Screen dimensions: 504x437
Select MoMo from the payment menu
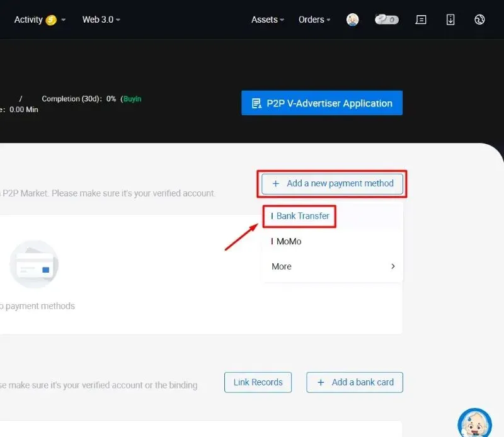coord(288,241)
